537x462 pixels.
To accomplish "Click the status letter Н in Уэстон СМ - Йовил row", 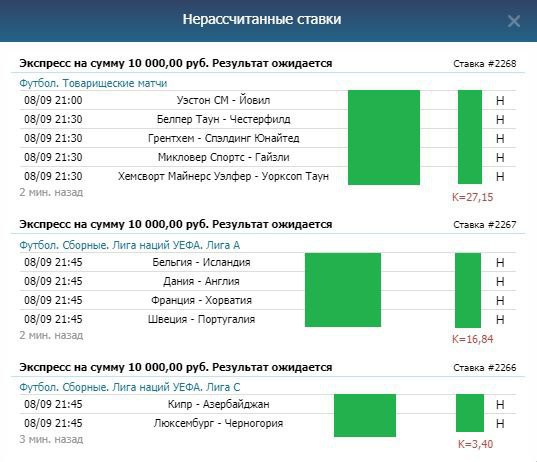I will (500, 101).
